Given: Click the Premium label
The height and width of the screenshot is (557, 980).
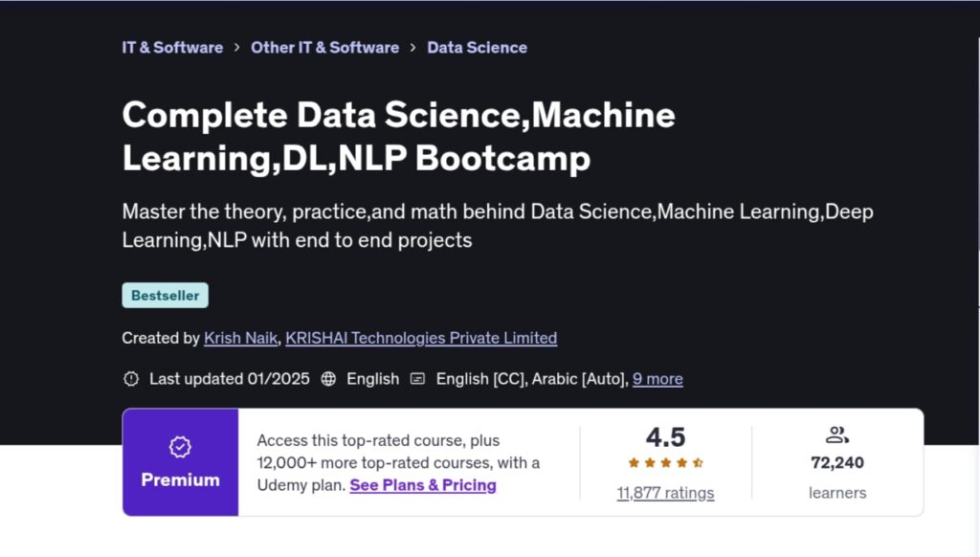Looking at the screenshot, I should (x=180, y=480).
